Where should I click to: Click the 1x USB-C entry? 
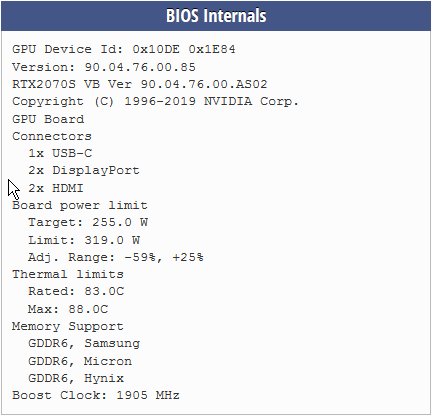tap(60, 153)
